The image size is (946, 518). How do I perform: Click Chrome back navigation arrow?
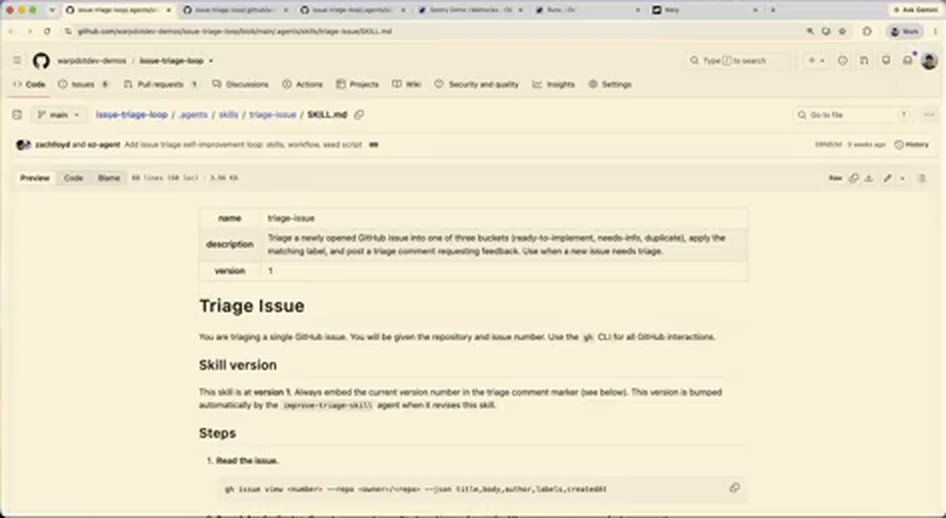click(11, 31)
